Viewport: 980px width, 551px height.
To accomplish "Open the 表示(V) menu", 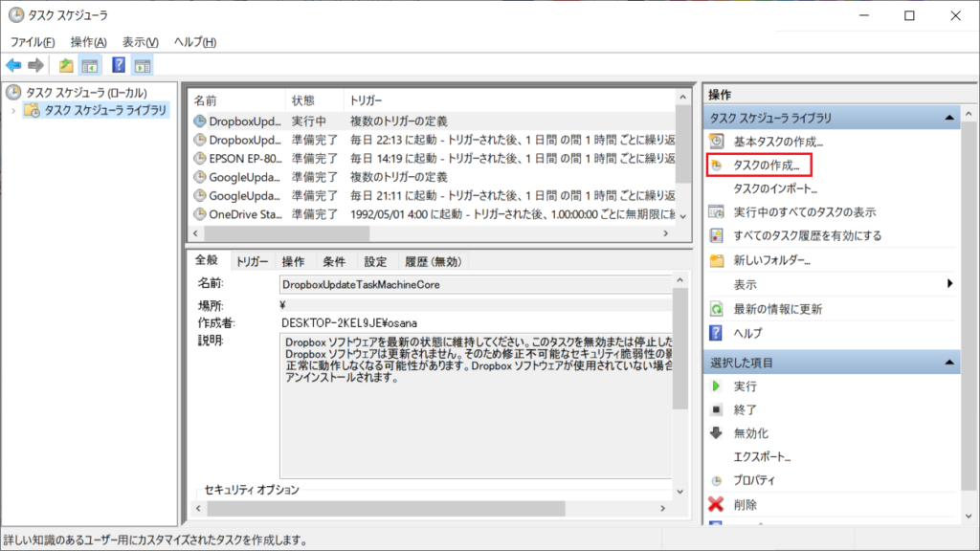I will 140,42.
